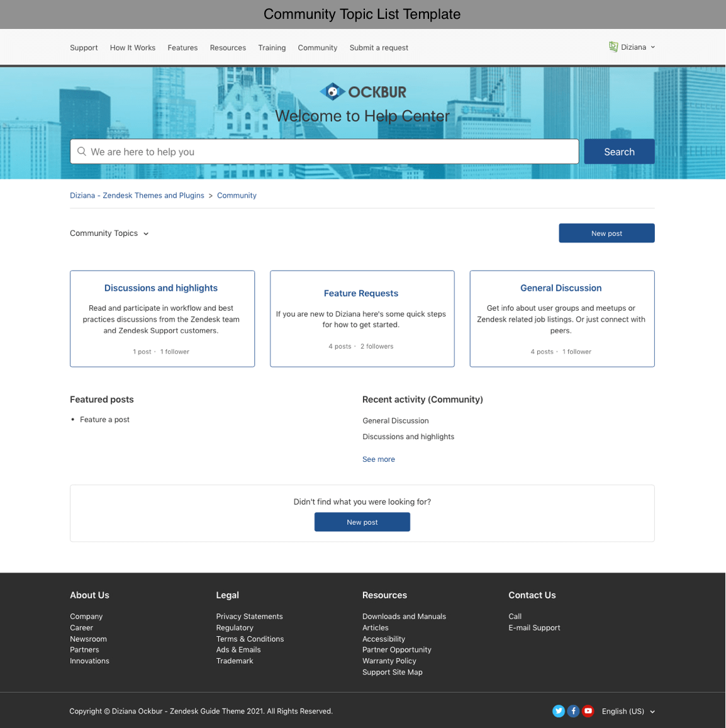Click the Diziana user avatar icon
The height and width of the screenshot is (728, 726).
613,47
